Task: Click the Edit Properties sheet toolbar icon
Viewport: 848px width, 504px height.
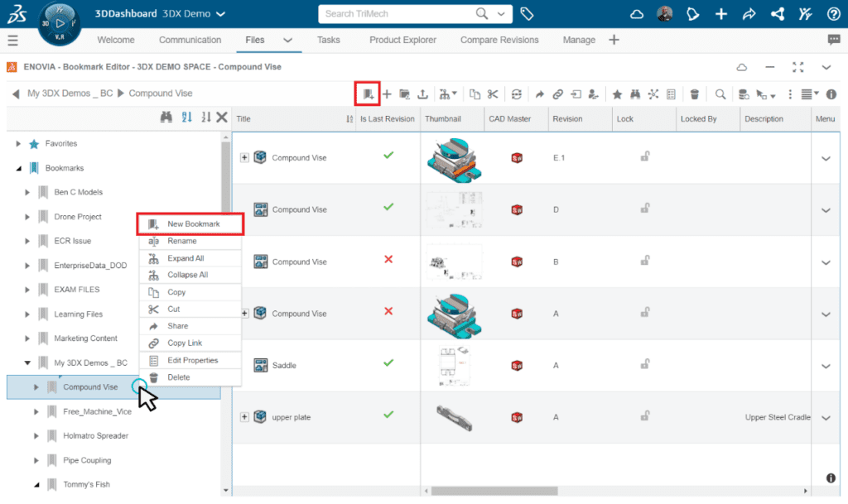Action: pyautogui.click(x=671, y=94)
